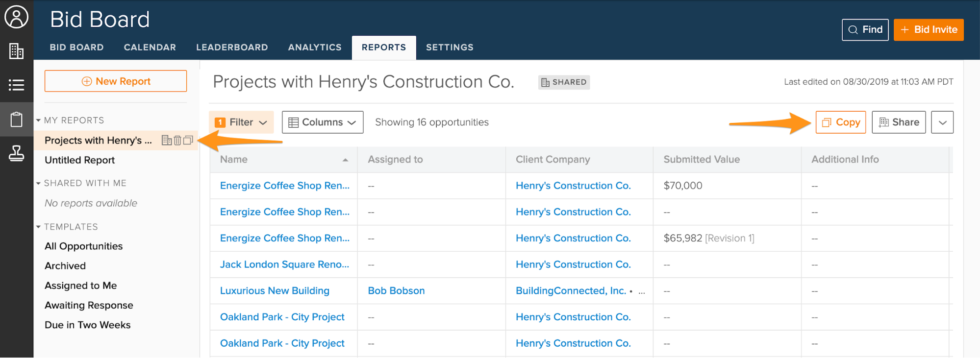Select the clipboard icon in left rail
980x358 pixels.
16,119
